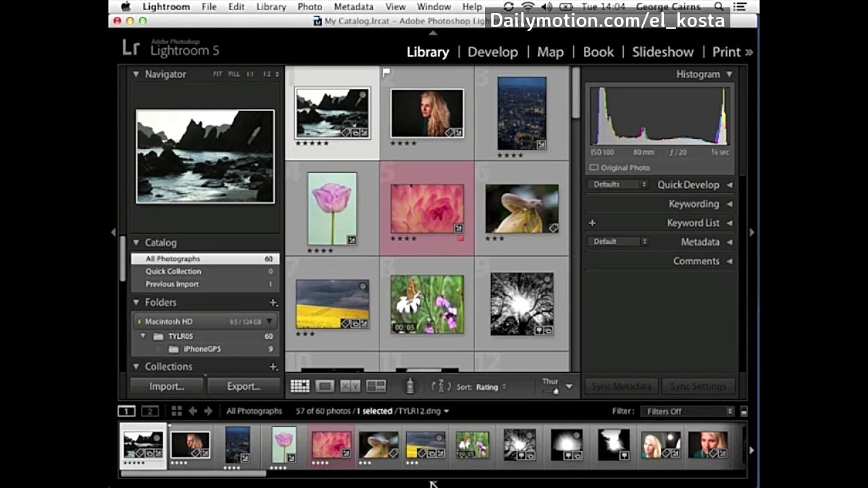Viewport: 868px width, 488px height.
Task: Hide the left panel group with edge arrow
Action: pyautogui.click(x=113, y=232)
